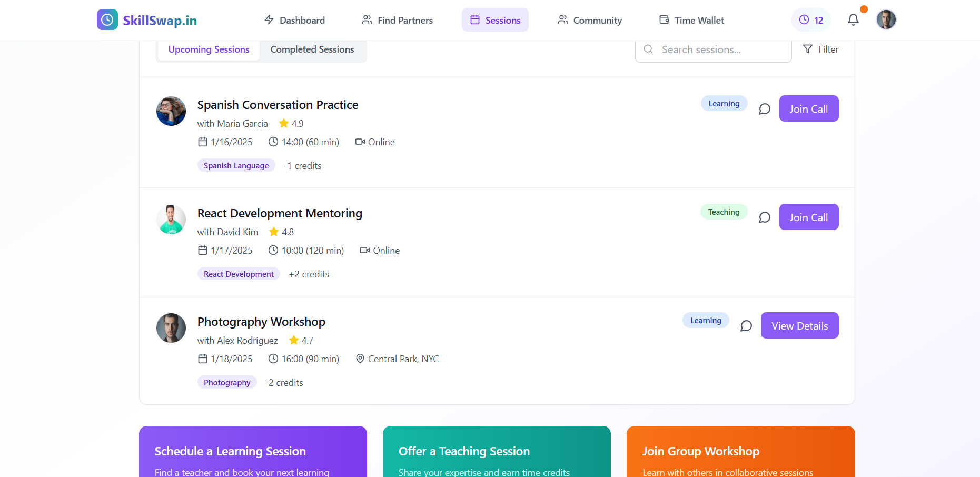
Task: Switch to Upcoming Sessions tab
Action: pyautogui.click(x=209, y=49)
